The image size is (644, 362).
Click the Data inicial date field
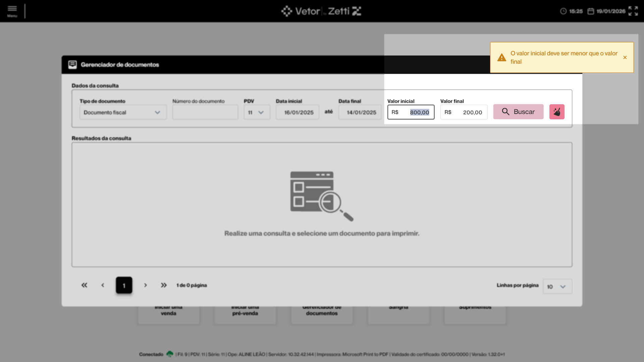click(x=297, y=113)
